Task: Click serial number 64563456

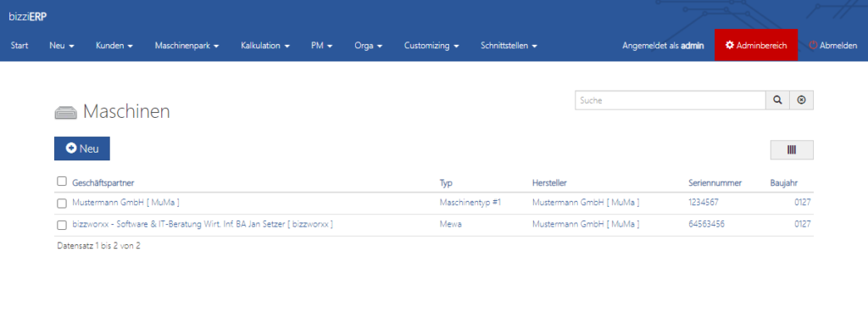Action: (x=706, y=225)
